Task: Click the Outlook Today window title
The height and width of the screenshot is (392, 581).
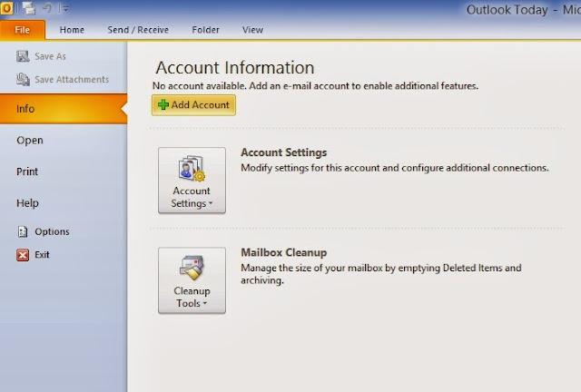Action: [523, 10]
